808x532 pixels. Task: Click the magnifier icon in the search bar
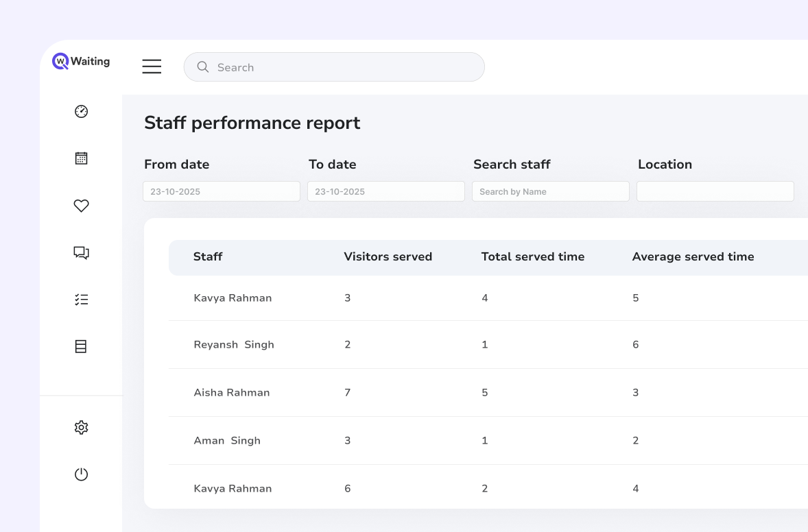click(202, 67)
